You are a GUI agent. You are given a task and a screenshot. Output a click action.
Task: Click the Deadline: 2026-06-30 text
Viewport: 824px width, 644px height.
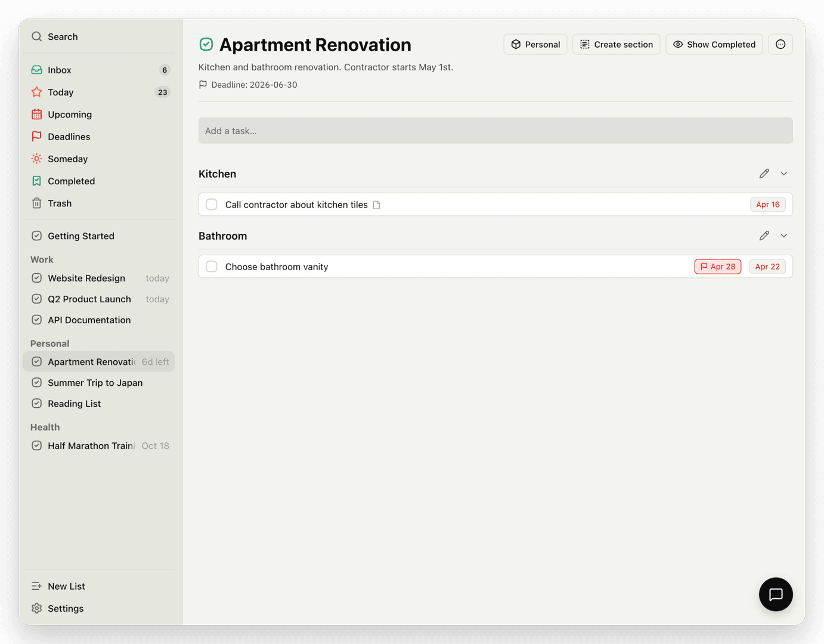click(254, 85)
